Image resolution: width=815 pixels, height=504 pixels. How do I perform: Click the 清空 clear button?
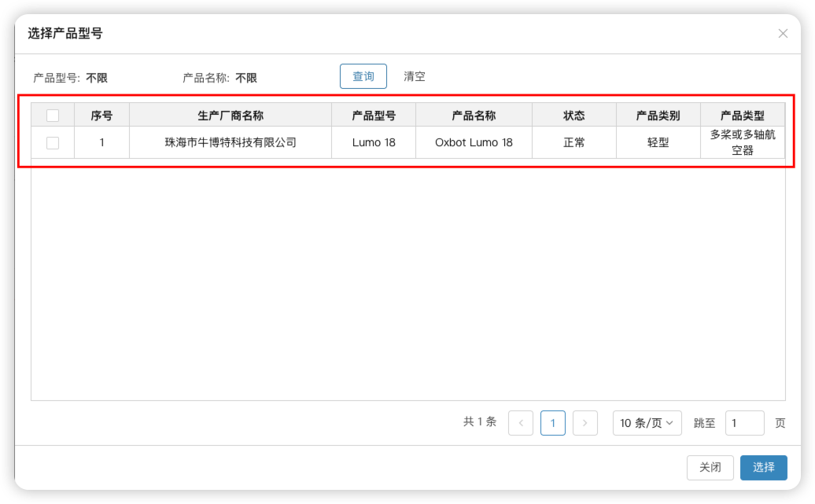[415, 76]
